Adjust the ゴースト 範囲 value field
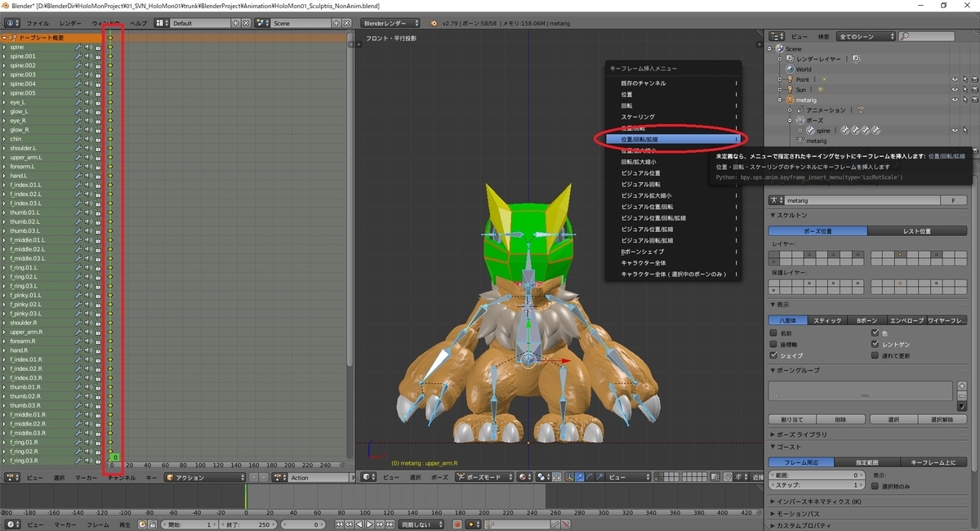Viewport: 980px width, 531px height. click(817, 475)
